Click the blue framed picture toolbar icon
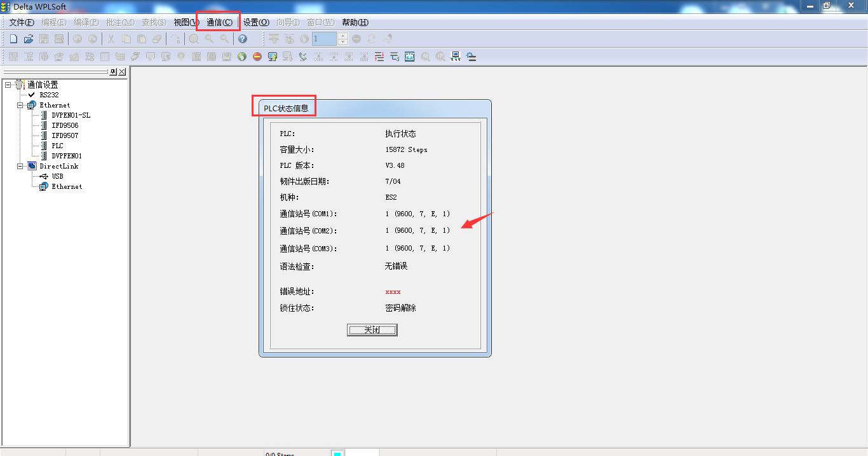868x456 pixels. click(410, 57)
